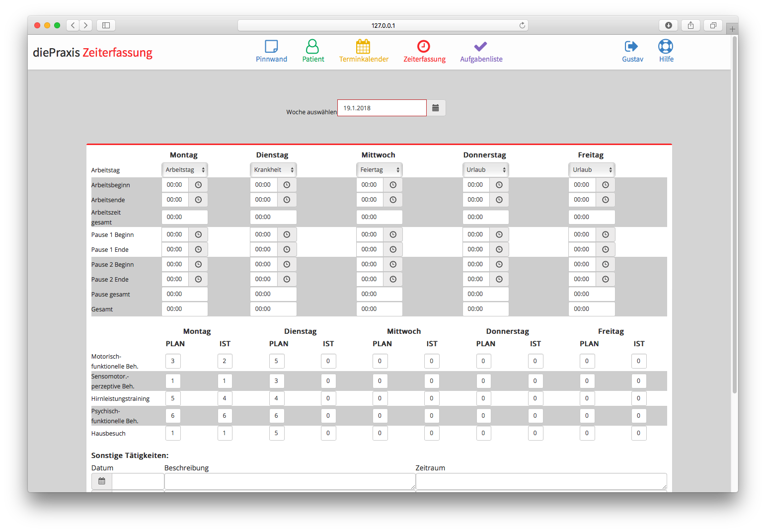The image size is (766, 532).
Task: Open the Terminkalender
Action: [364, 51]
